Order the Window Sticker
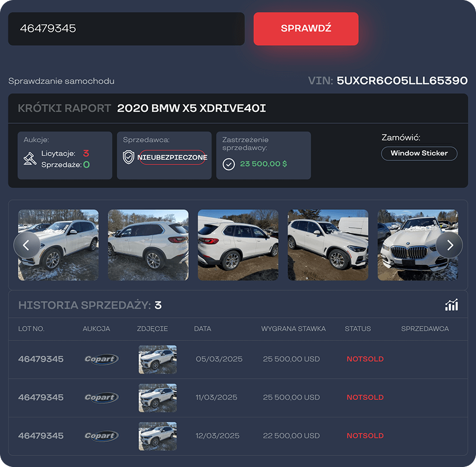The height and width of the screenshot is (467, 476). (x=419, y=153)
